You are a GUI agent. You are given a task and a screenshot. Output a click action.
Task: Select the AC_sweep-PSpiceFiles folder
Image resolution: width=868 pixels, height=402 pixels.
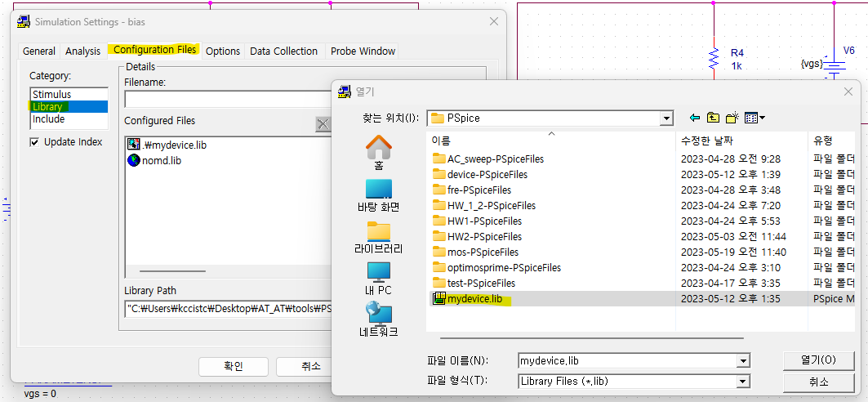487,159
